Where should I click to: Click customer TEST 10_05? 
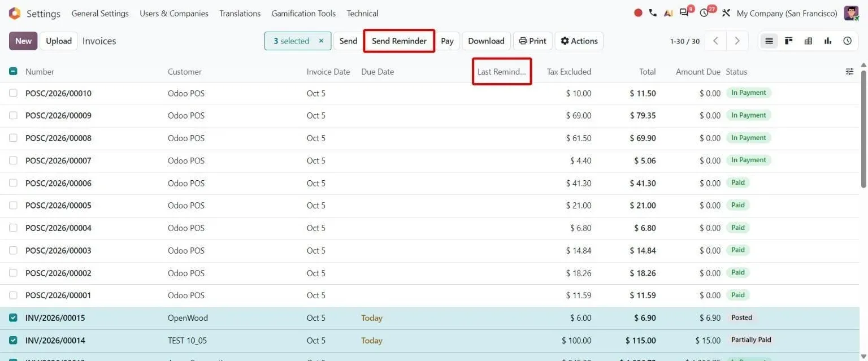tap(187, 341)
